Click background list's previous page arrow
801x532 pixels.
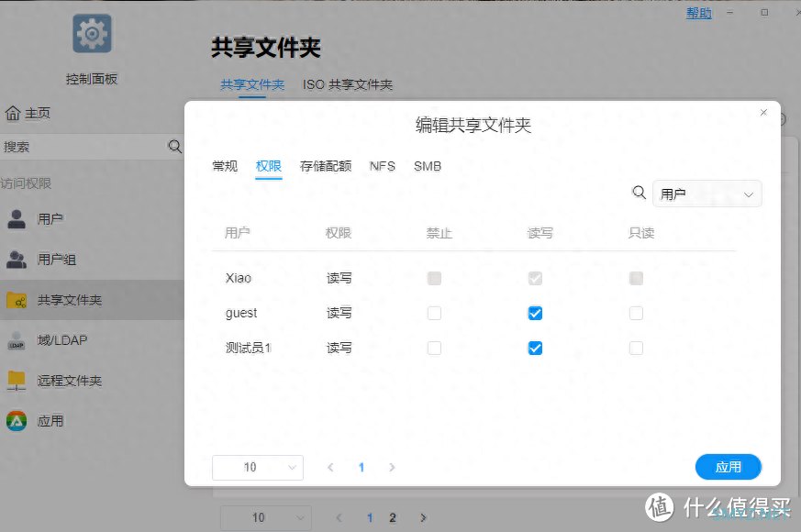(339, 517)
